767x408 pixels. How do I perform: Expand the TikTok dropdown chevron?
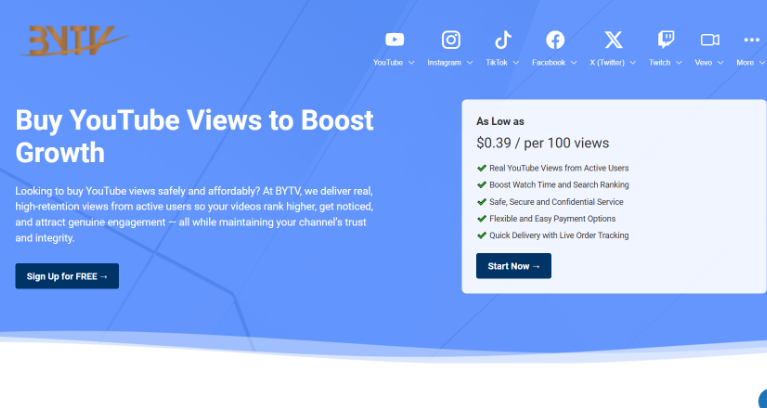516,63
